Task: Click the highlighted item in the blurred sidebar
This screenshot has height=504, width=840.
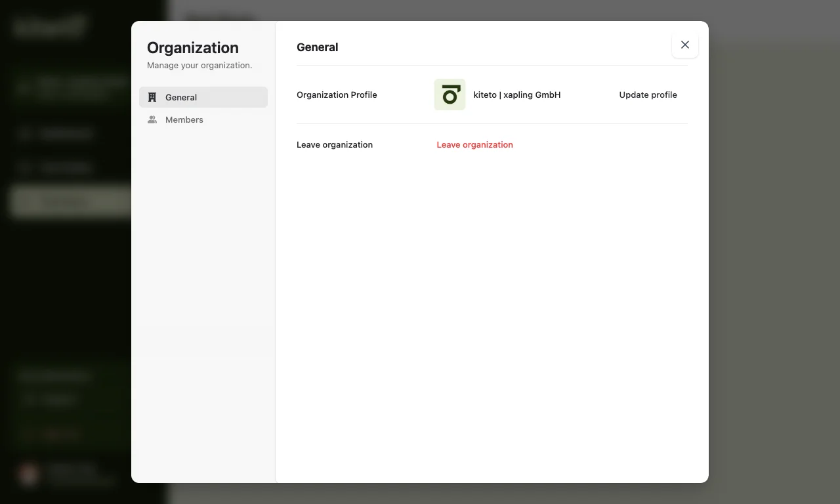Action: (x=69, y=201)
